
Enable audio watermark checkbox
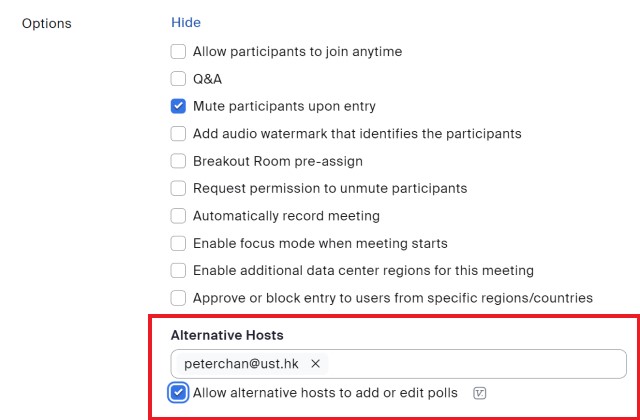178,133
